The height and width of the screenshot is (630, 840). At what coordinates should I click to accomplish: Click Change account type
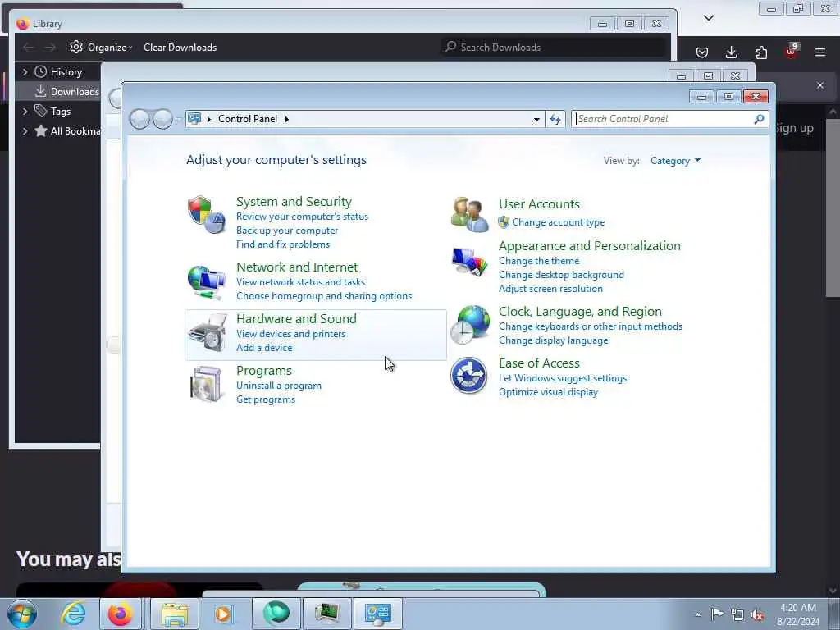coord(558,222)
